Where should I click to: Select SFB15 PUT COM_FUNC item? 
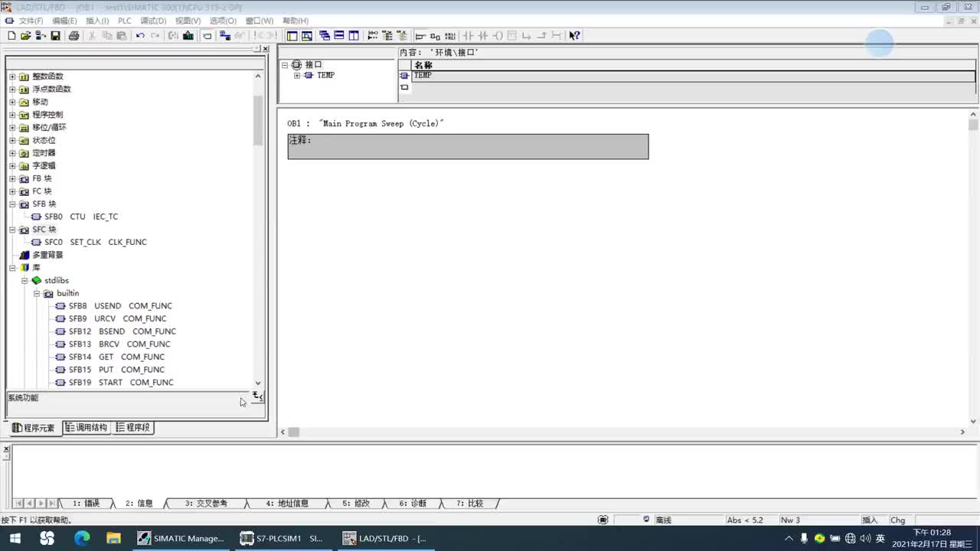pos(116,370)
